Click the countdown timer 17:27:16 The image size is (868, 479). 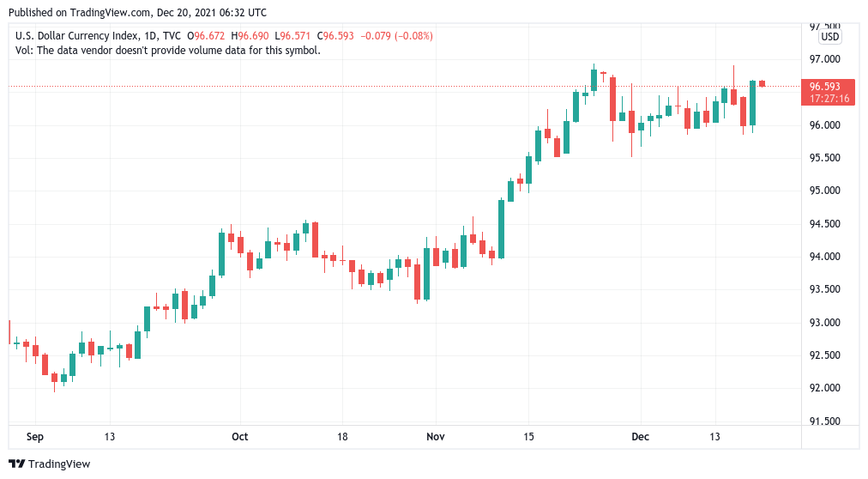click(x=829, y=99)
